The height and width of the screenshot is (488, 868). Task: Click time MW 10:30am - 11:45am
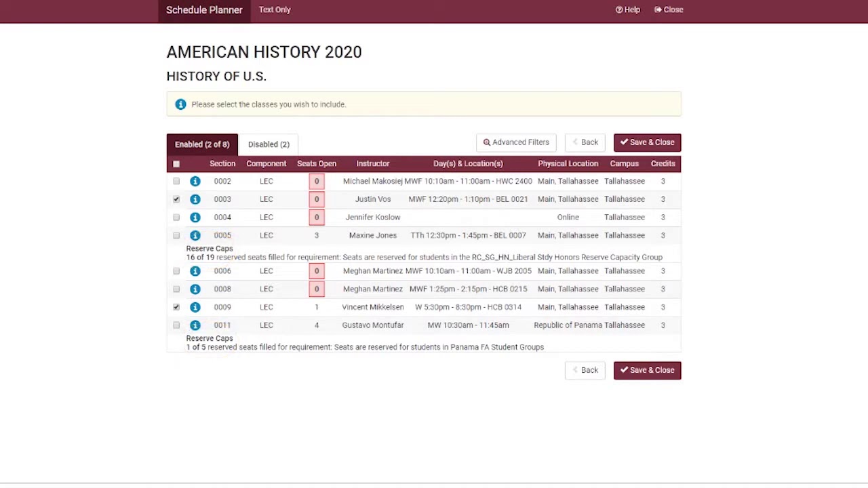pyautogui.click(x=468, y=325)
